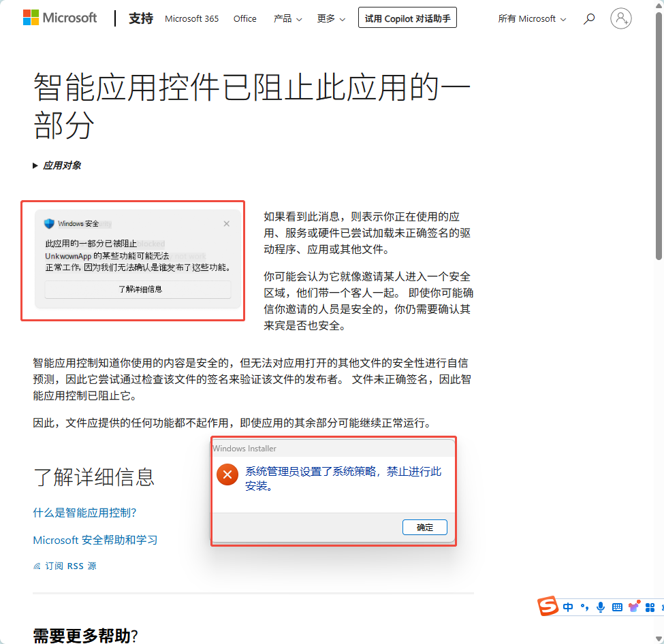
Task: Click 了解详细信息 button in the notification image
Action: coord(138,289)
